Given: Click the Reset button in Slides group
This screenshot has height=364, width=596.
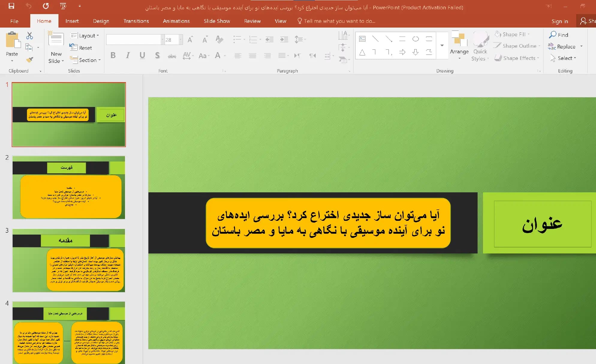Looking at the screenshot, I should [81, 48].
